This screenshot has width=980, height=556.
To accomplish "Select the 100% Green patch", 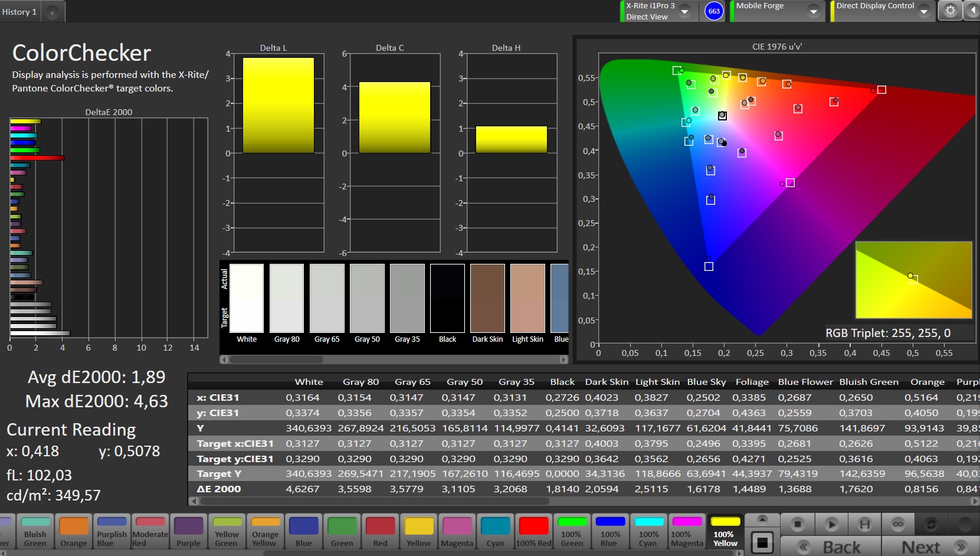I will (x=572, y=531).
